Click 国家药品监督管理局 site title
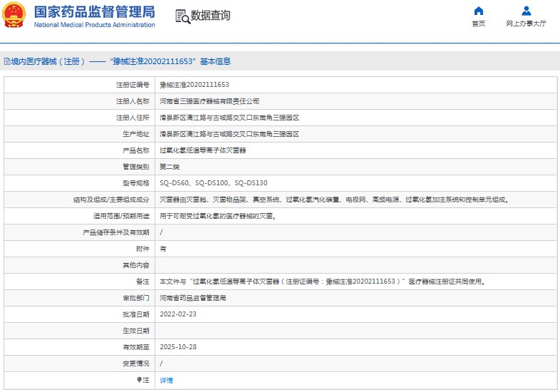This screenshot has height=392, width=560. pyautogui.click(x=95, y=12)
